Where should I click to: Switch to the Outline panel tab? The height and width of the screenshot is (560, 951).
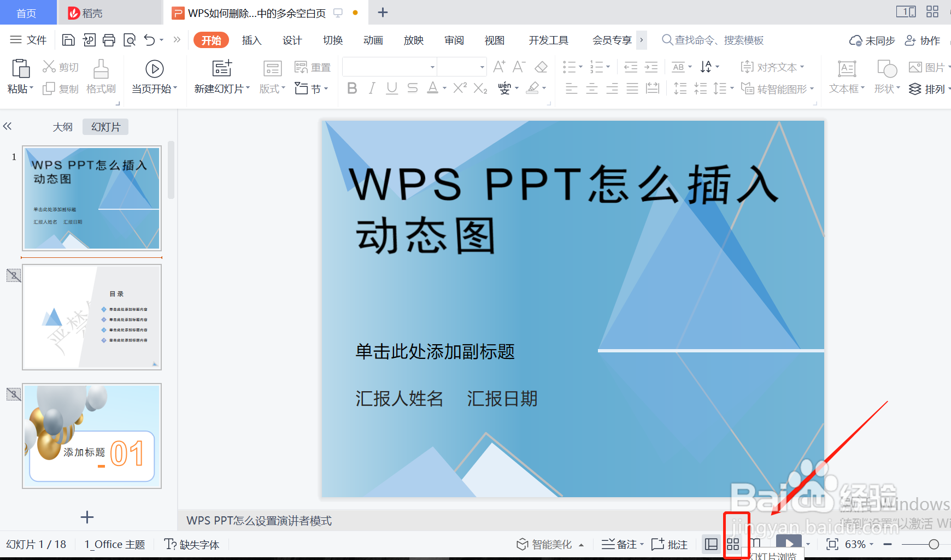pyautogui.click(x=63, y=127)
